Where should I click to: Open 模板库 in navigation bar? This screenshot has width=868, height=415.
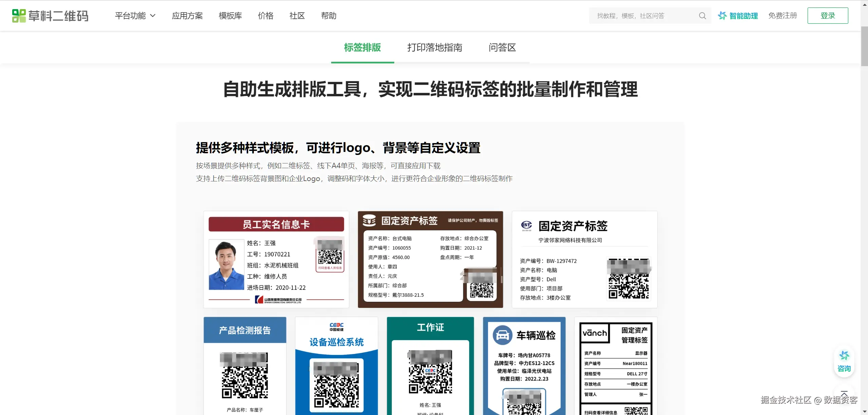(x=230, y=16)
